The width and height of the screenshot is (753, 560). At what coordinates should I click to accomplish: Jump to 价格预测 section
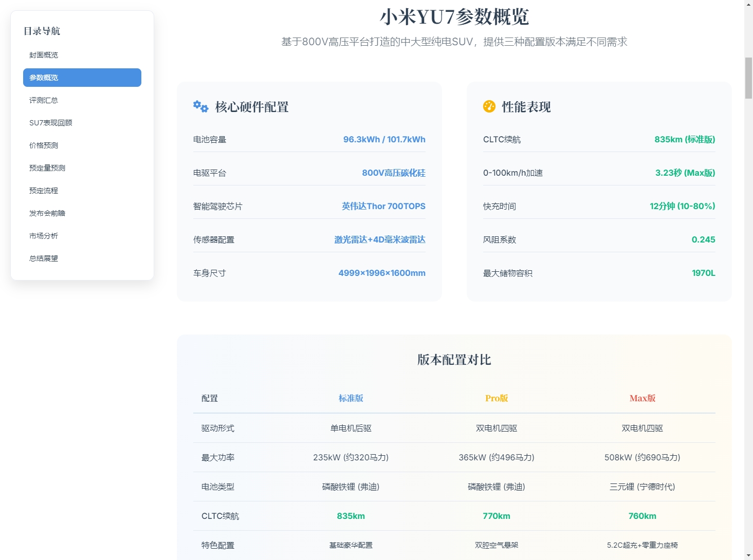point(82,145)
